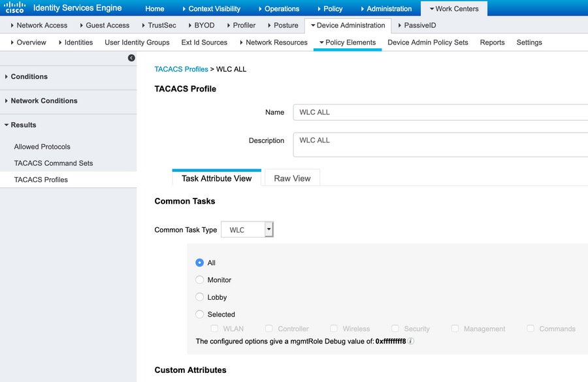Viewport: 588px width, 382px height.
Task: Select the Monitor radio button
Action: click(199, 280)
